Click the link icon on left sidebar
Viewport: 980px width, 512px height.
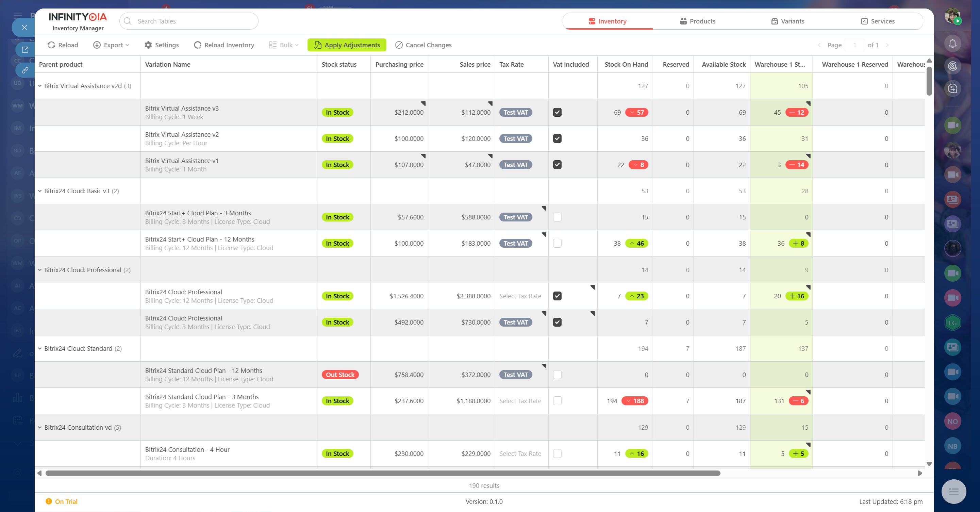coord(25,70)
